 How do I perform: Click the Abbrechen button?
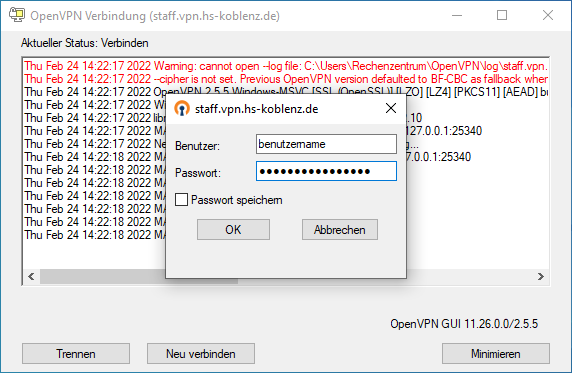(x=340, y=230)
